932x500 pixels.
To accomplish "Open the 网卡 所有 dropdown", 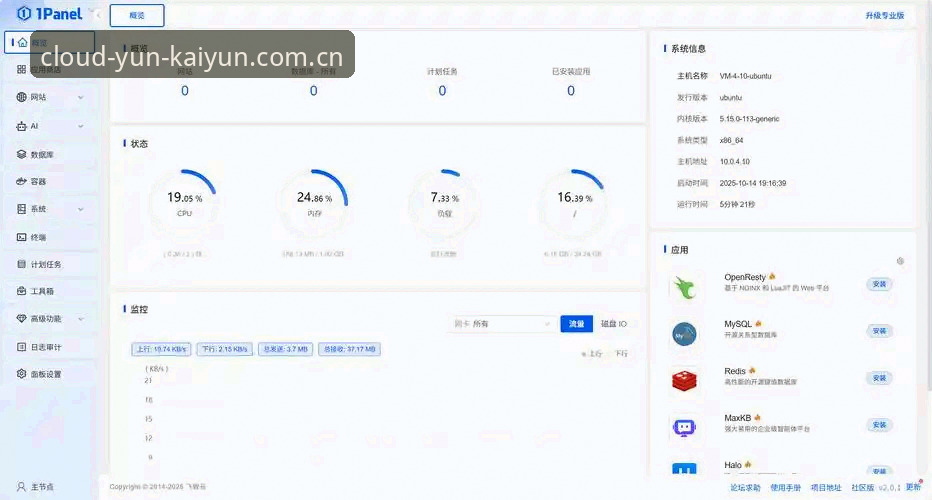I will click(x=501, y=323).
